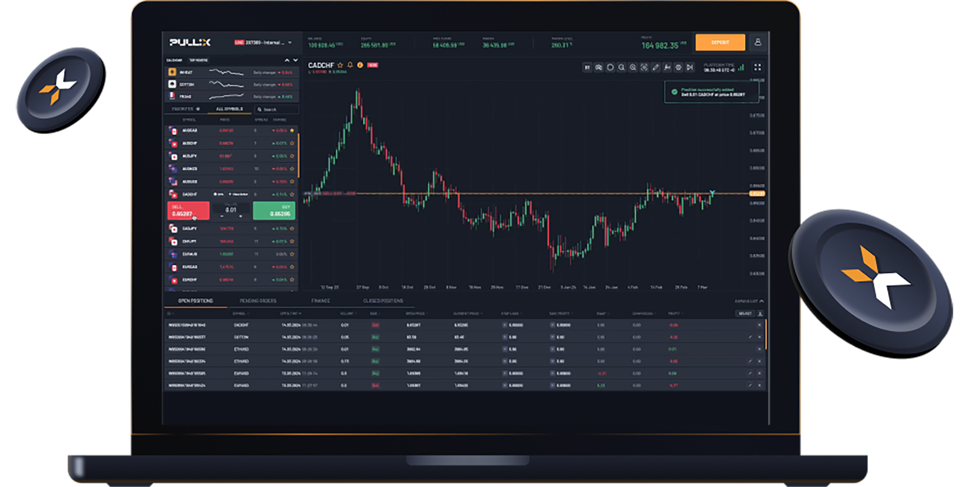Viewport: 980px width, 487px height.
Task: Switch to the Pending Orders tab
Action: coord(258,301)
